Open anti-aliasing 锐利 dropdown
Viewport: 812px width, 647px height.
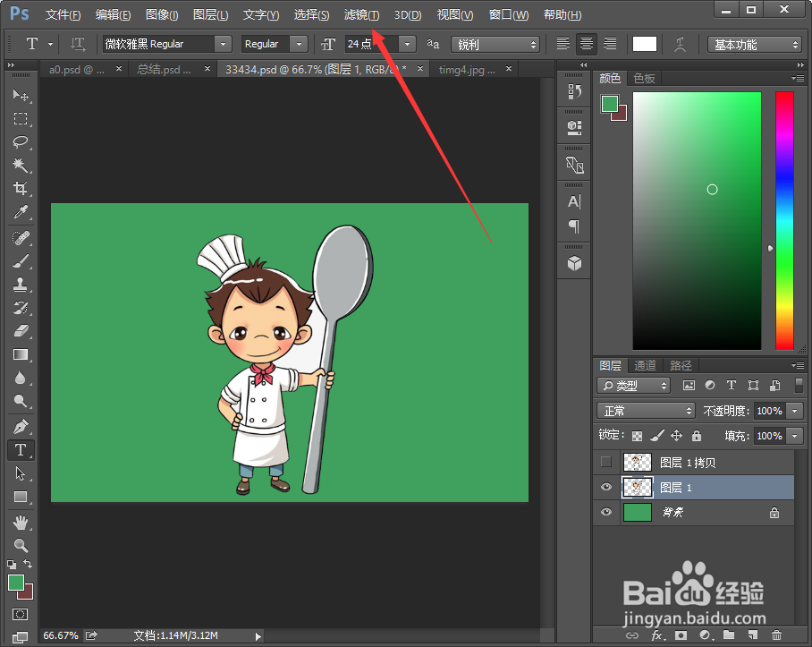tap(495, 45)
